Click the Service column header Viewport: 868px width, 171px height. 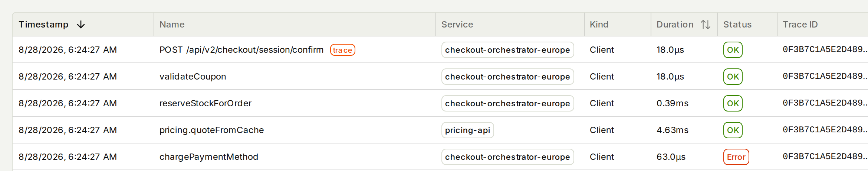[x=457, y=25]
